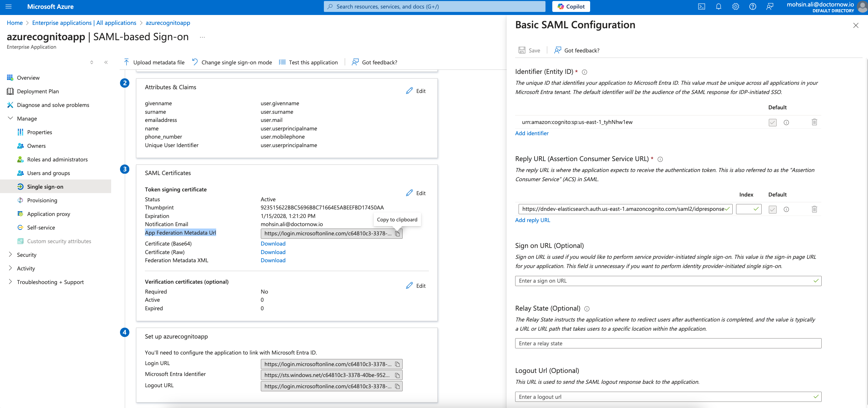The height and width of the screenshot is (408, 868).
Task: Toggle the default checkbox for the identifier
Action: (773, 122)
